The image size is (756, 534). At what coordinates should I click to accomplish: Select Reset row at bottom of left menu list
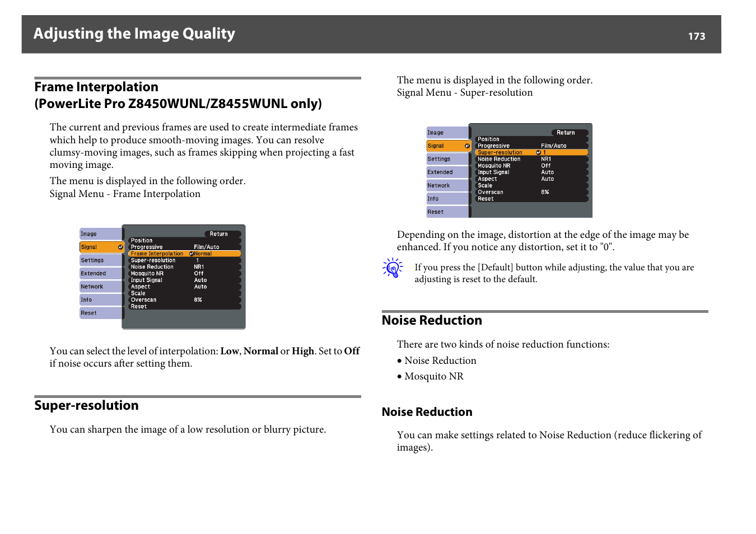click(185, 307)
